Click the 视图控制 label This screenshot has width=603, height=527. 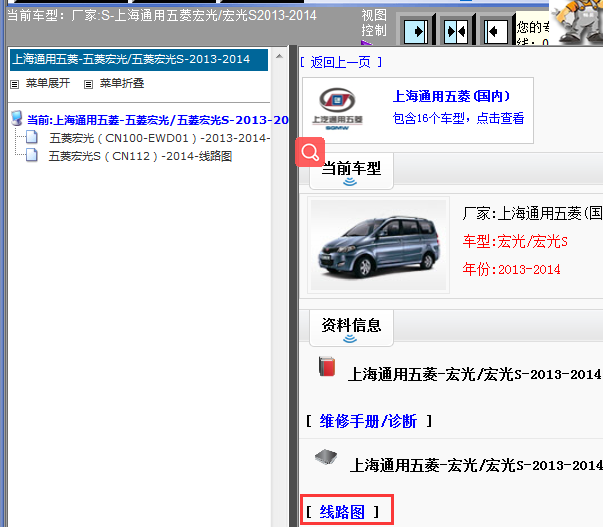(374, 23)
